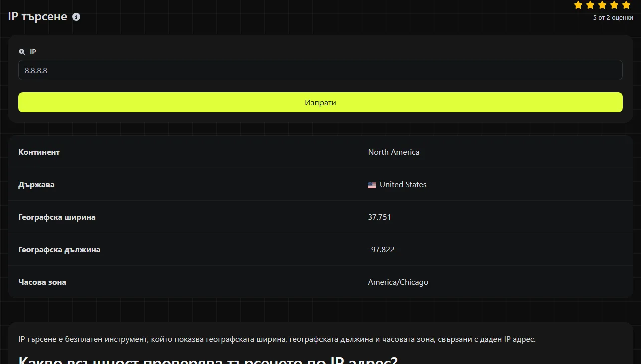Click the '5 от 2 оценки' rating text
The height and width of the screenshot is (364, 641).
613,18
